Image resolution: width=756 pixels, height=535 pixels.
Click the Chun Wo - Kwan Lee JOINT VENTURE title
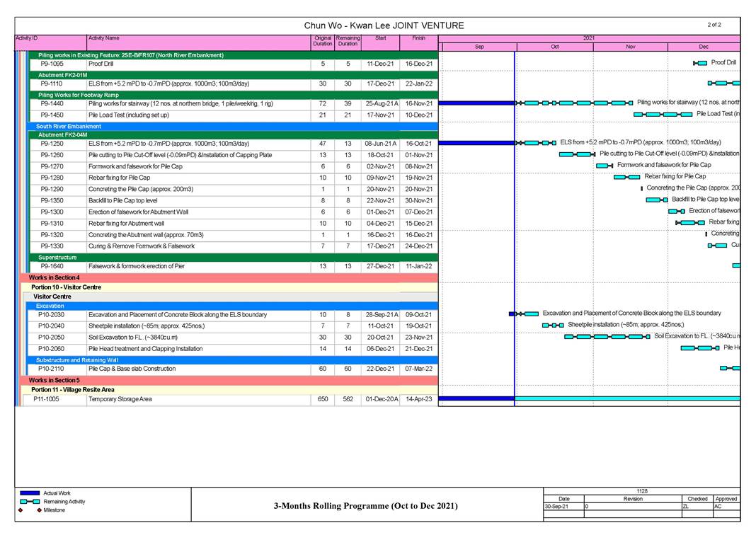(x=384, y=25)
